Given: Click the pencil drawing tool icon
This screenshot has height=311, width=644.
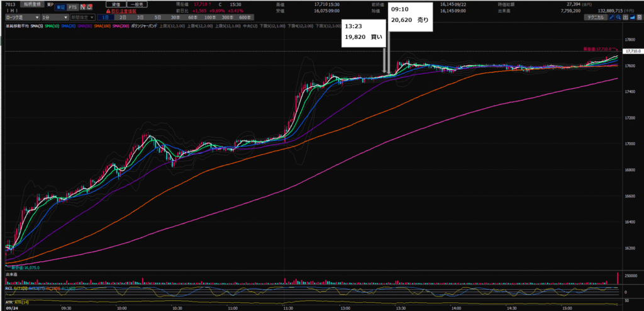Looking at the screenshot, I should pyautogui.click(x=613, y=18).
